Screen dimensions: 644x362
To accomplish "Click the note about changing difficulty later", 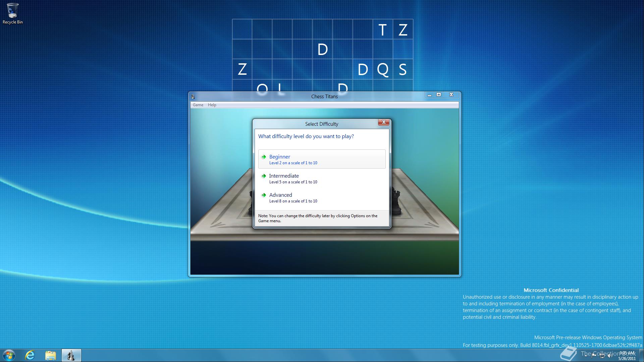I will (x=318, y=218).
